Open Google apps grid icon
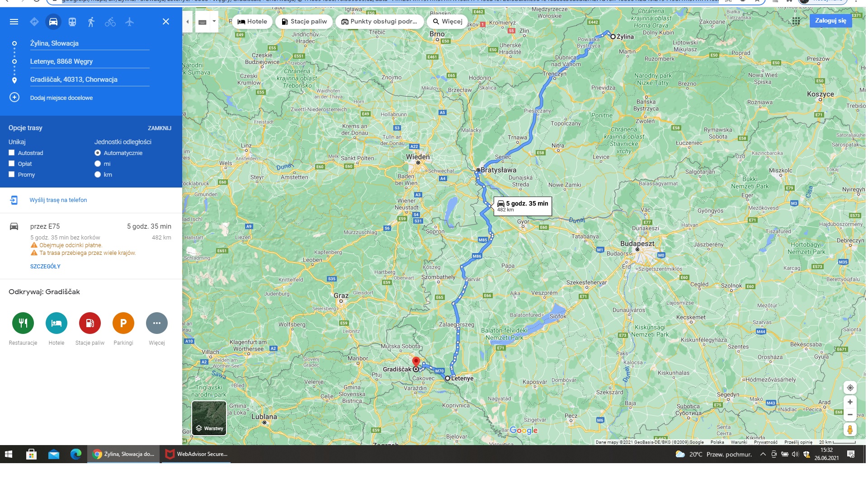Screen dimensions: 868x488 point(796,21)
